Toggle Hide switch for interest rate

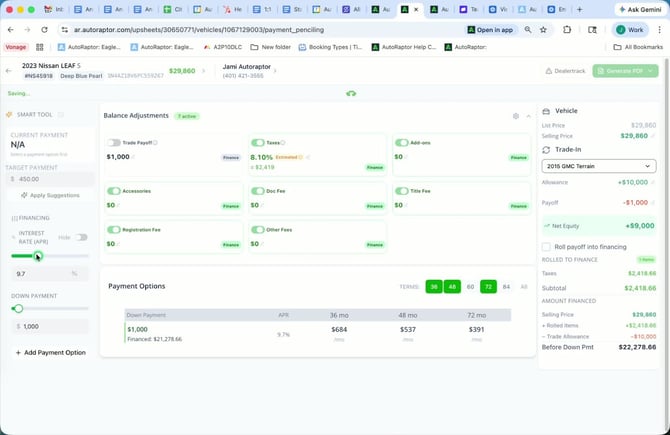click(x=81, y=237)
